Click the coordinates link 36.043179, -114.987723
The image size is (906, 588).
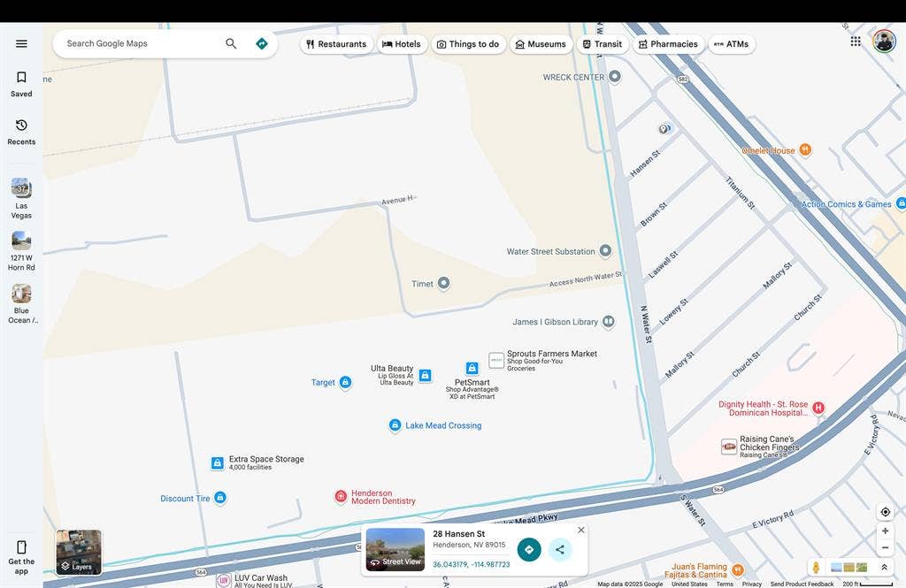(471, 564)
